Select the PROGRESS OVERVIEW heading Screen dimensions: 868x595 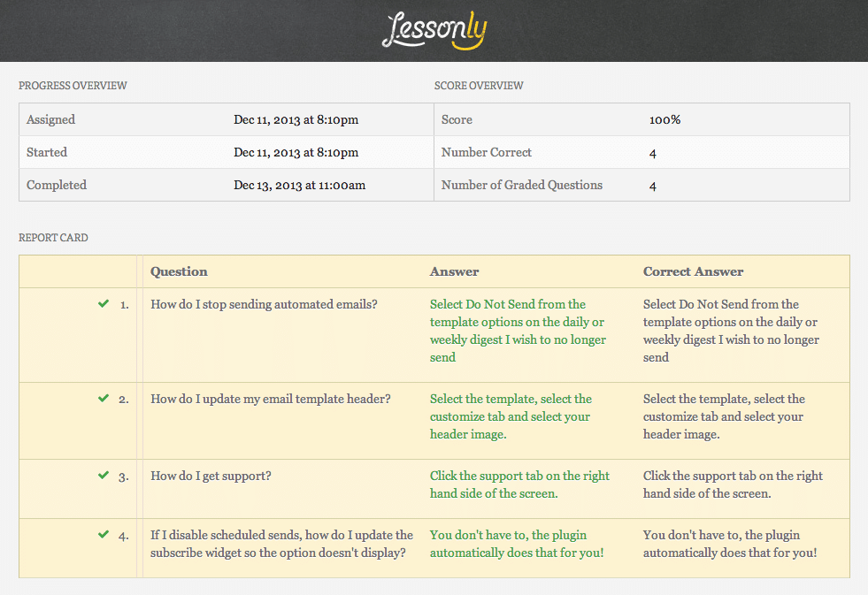[x=73, y=86]
